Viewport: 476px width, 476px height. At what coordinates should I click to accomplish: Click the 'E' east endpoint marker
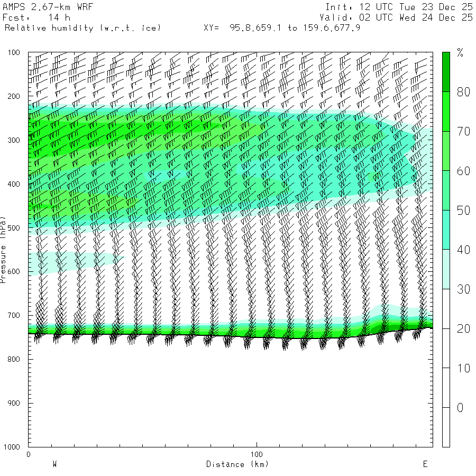[x=425, y=464]
